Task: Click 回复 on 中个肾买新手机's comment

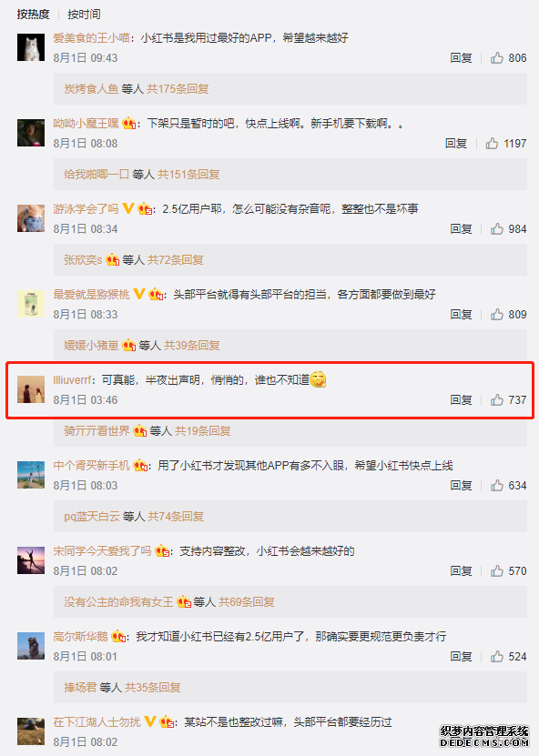Action: click(461, 485)
